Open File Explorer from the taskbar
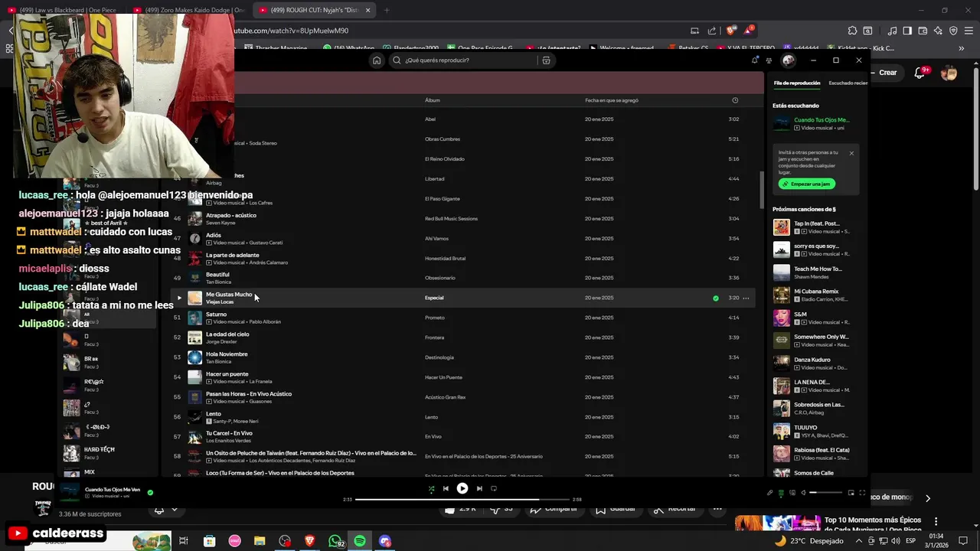 (260, 541)
